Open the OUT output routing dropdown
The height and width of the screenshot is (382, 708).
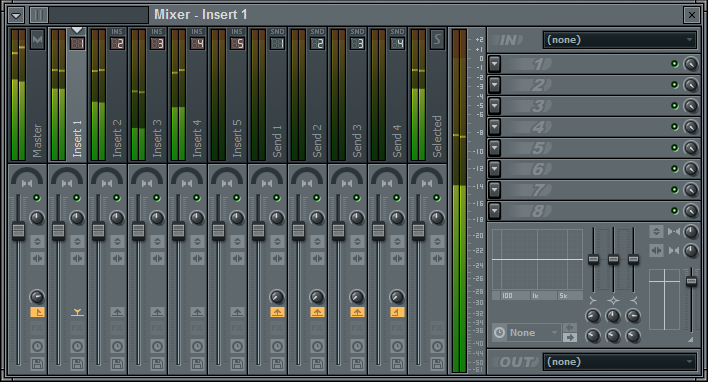(x=620, y=362)
